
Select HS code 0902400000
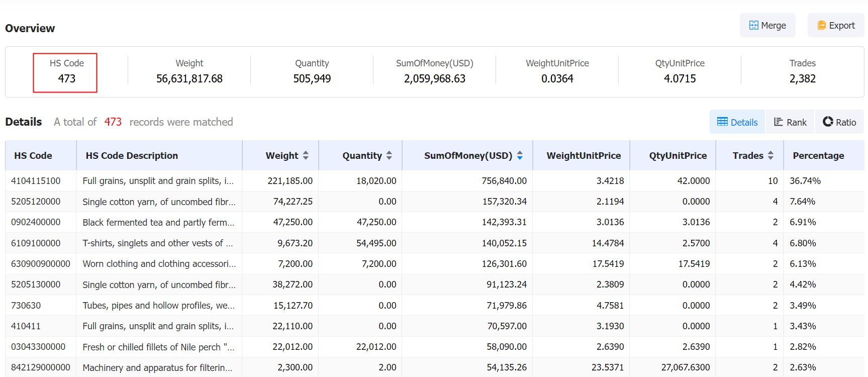[x=36, y=222]
